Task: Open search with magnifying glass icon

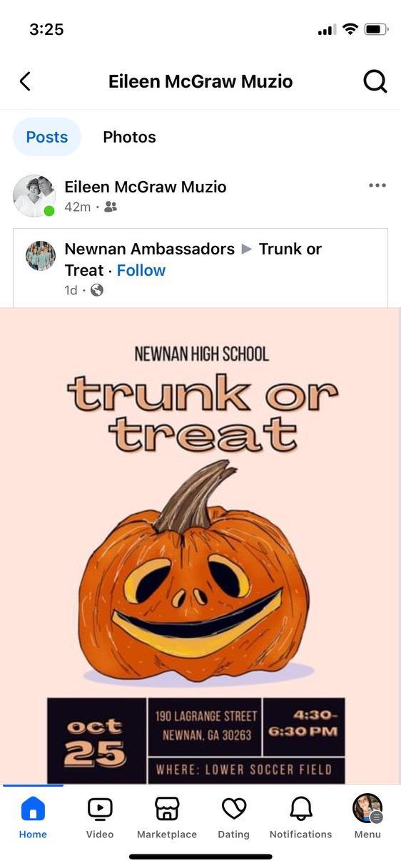Action: coord(375,81)
